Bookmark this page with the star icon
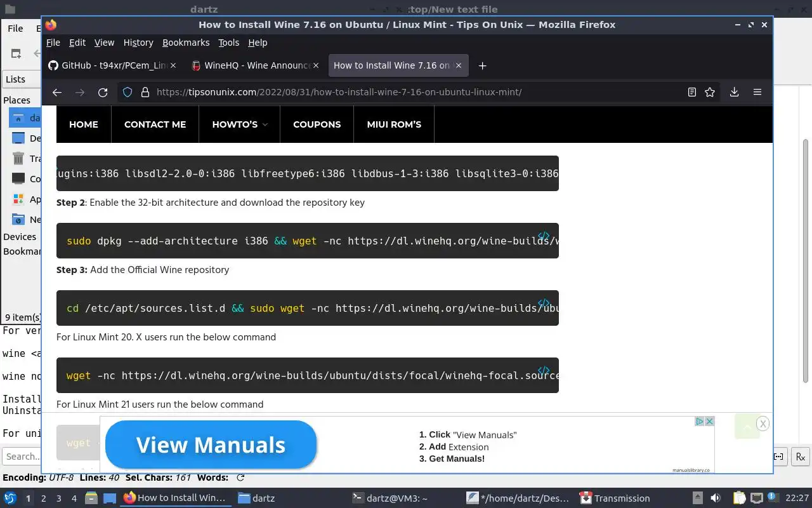 click(710, 92)
